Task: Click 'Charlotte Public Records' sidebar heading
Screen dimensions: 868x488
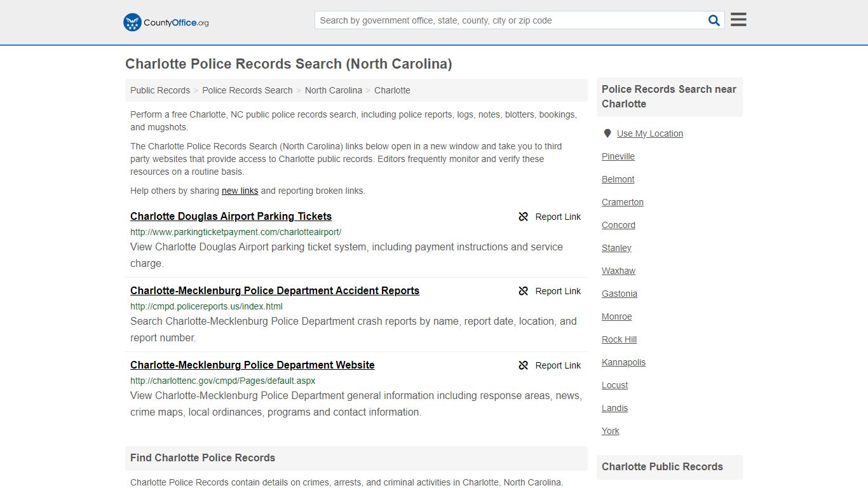Action: 662,466
